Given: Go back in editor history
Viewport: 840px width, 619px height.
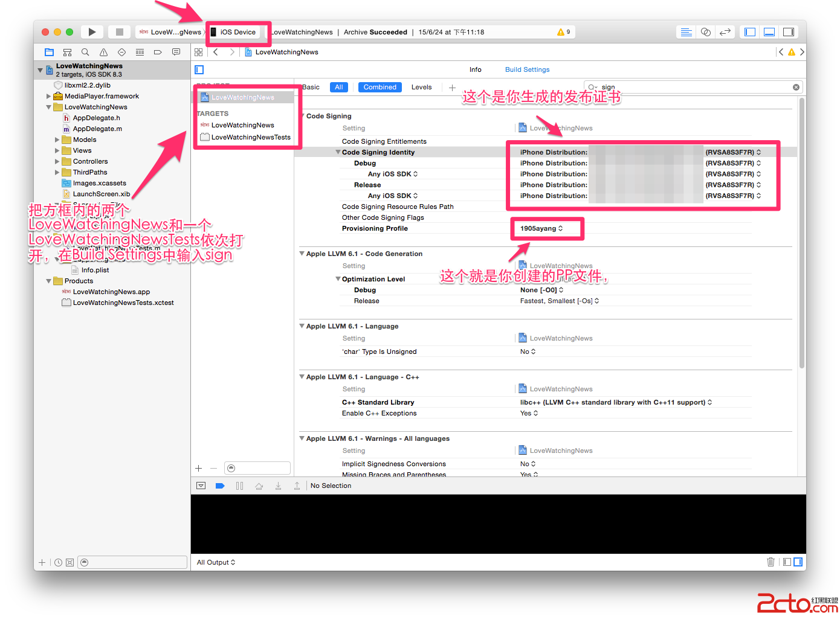Looking at the screenshot, I should point(216,53).
